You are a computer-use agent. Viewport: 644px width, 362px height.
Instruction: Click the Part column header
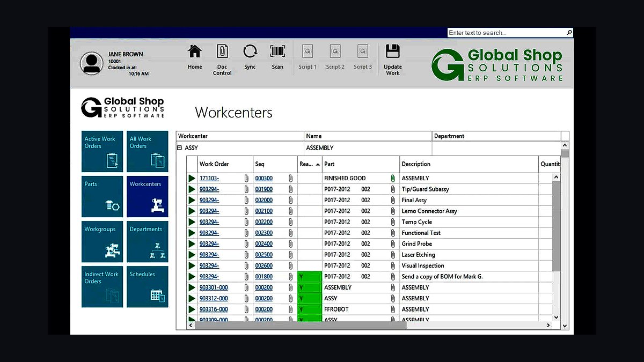coord(361,164)
